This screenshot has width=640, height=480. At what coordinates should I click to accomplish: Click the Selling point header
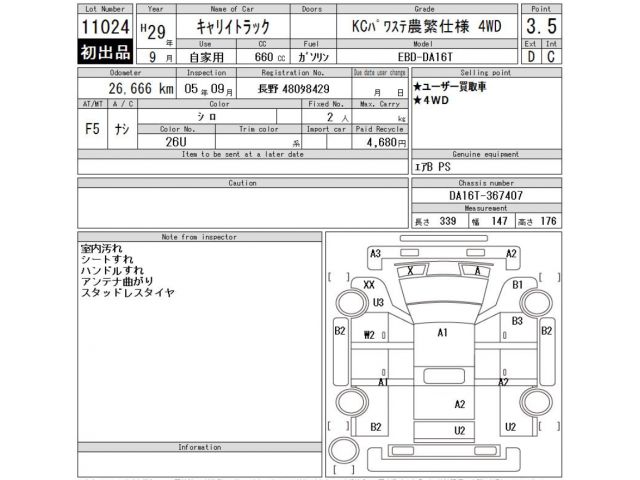[x=486, y=73]
